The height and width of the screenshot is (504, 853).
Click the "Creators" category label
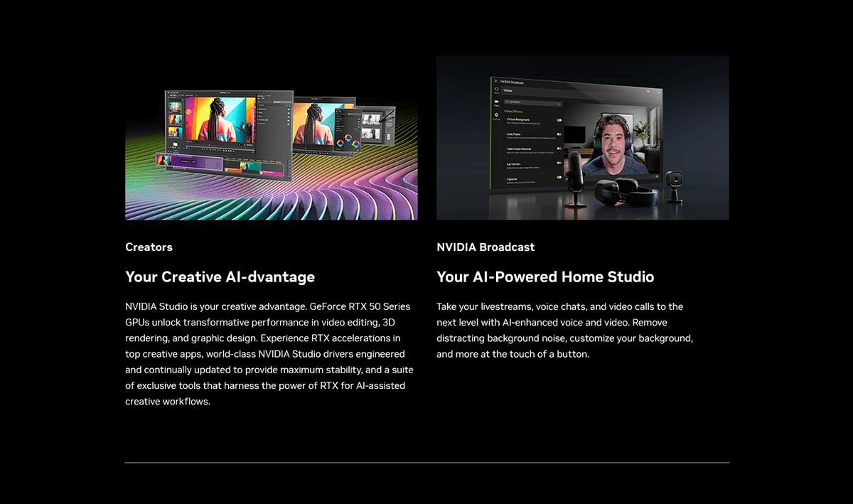click(x=149, y=247)
